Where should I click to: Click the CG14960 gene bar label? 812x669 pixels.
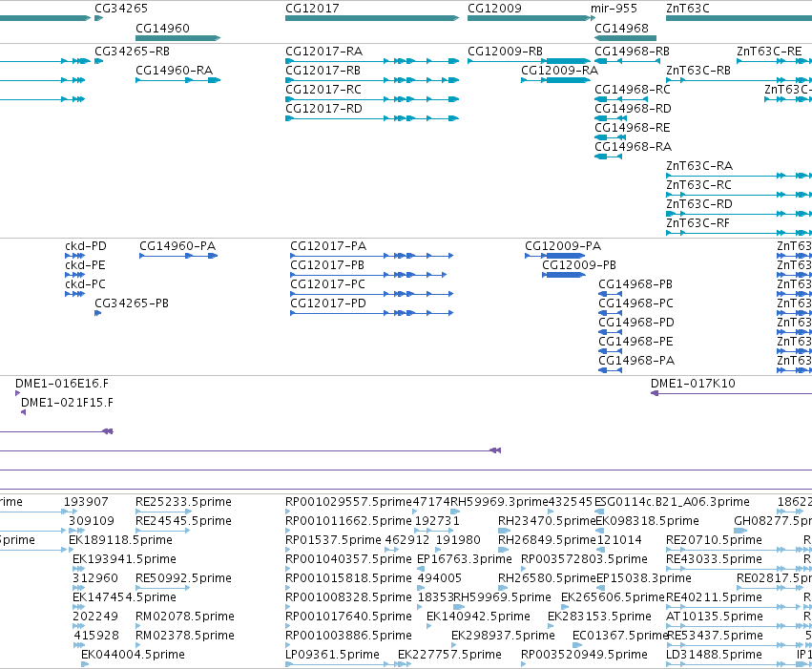(162, 28)
